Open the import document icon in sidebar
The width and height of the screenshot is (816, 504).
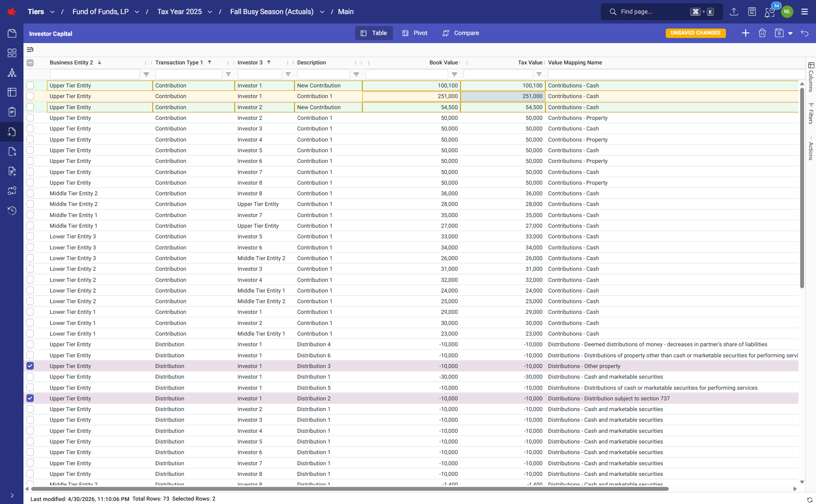point(12,132)
